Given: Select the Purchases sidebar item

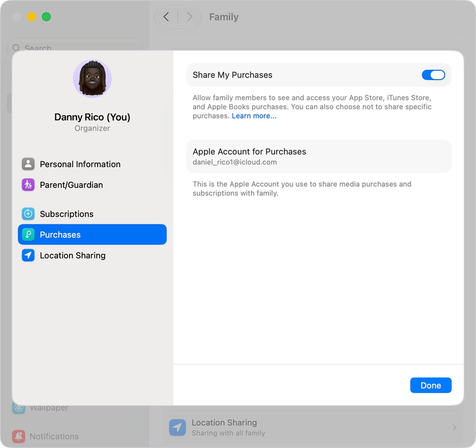Looking at the screenshot, I should click(x=92, y=235).
